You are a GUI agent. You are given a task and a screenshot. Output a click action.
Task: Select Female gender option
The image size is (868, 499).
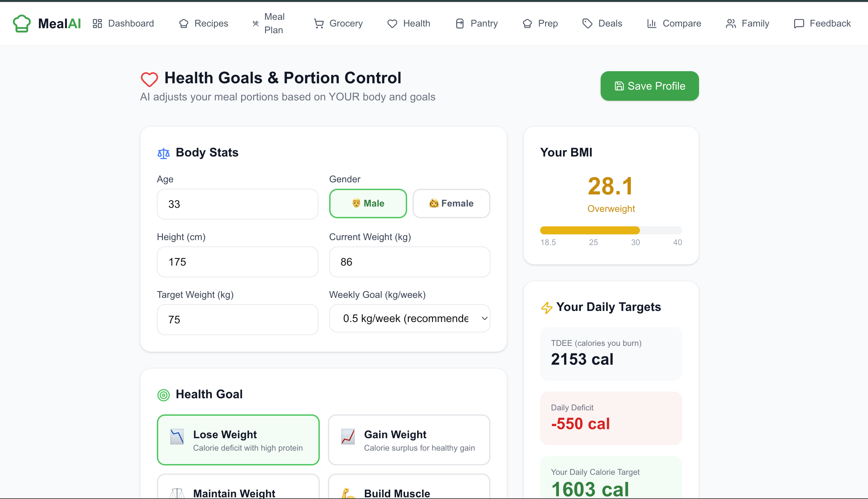(451, 203)
